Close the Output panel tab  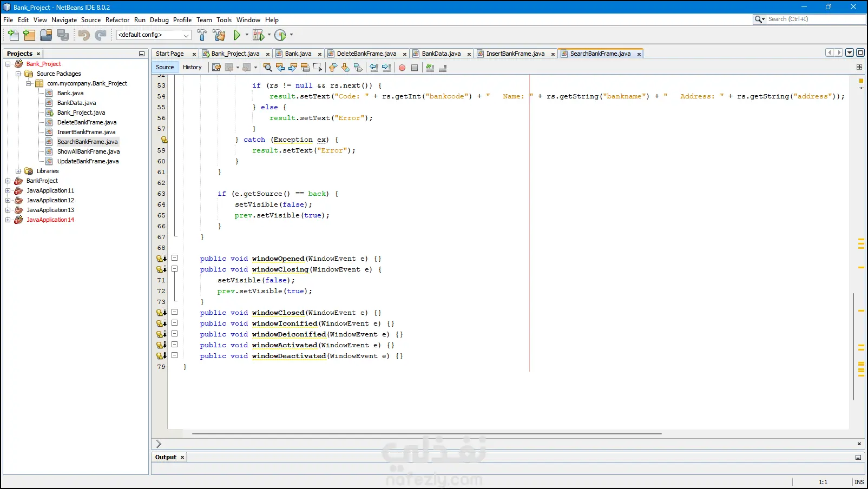click(182, 458)
